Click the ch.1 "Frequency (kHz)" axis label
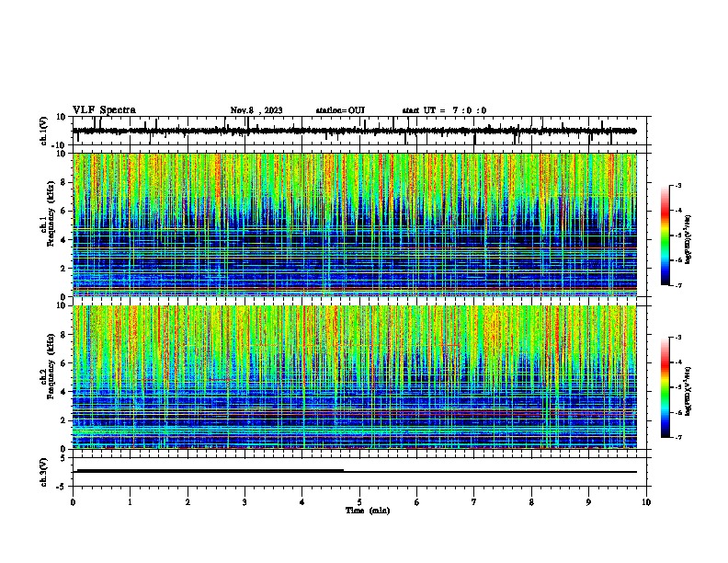This screenshot has height=563, width=728. 51,214
